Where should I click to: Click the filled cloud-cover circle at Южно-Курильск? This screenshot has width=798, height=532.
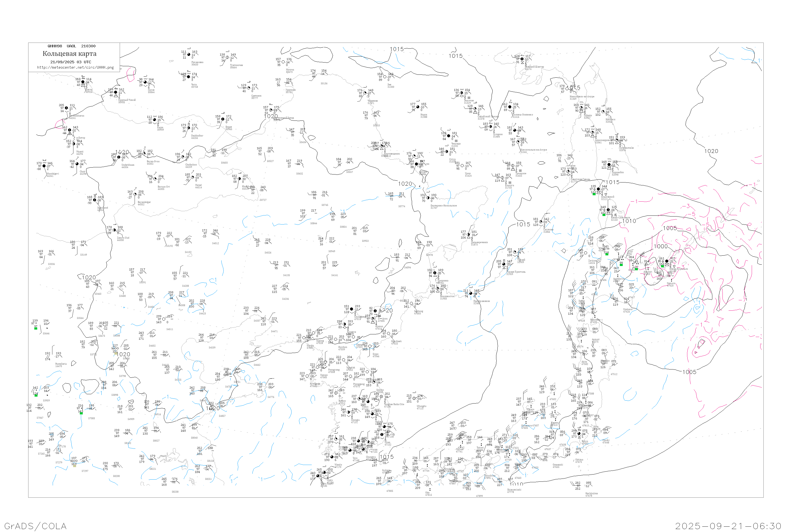pos(667,261)
